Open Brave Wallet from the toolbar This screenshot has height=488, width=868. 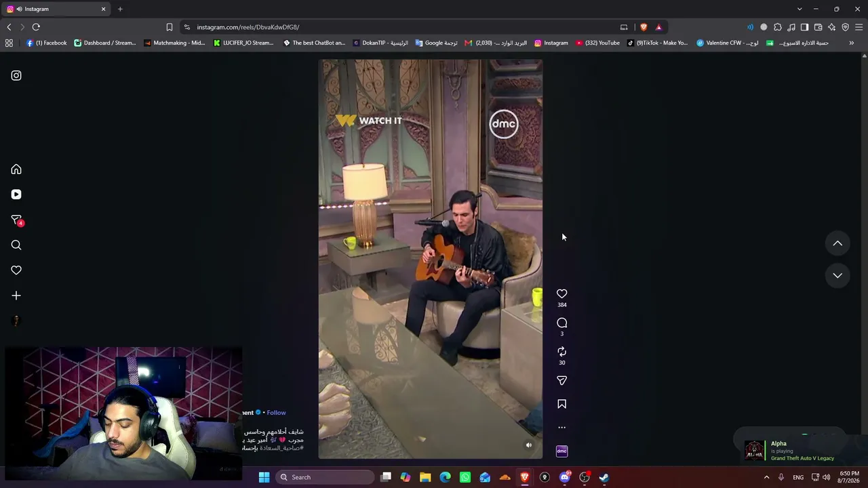[818, 27]
